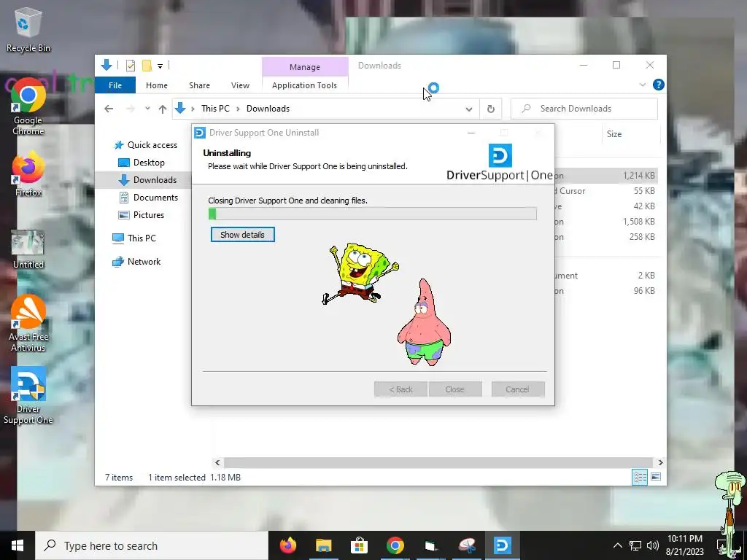The height and width of the screenshot is (560, 747).
Task: Click This PC in the address breadcrumb
Action: 215,109
